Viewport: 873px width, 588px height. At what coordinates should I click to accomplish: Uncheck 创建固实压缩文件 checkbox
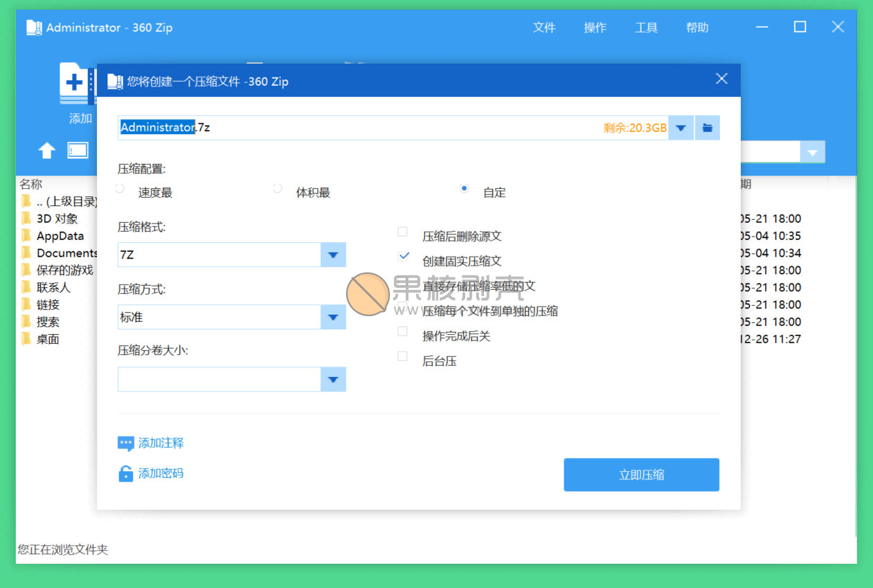coord(404,256)
